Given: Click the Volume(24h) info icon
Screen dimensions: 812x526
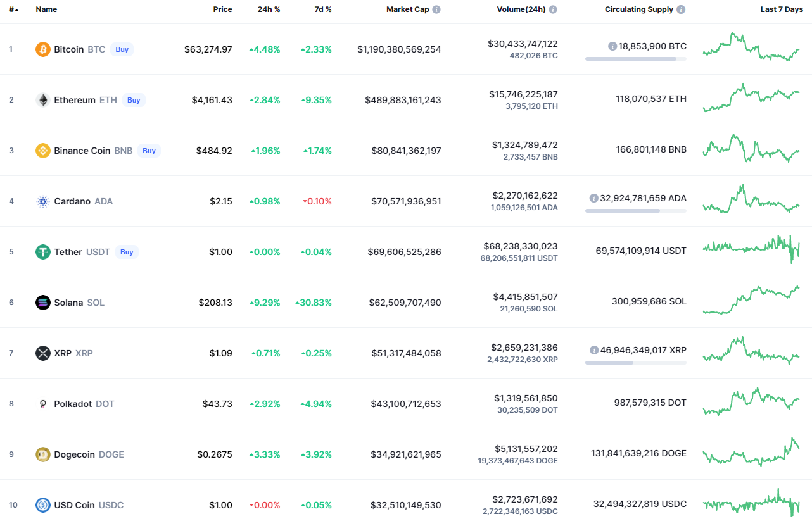Looking at the screenshot, I should 553,9.
